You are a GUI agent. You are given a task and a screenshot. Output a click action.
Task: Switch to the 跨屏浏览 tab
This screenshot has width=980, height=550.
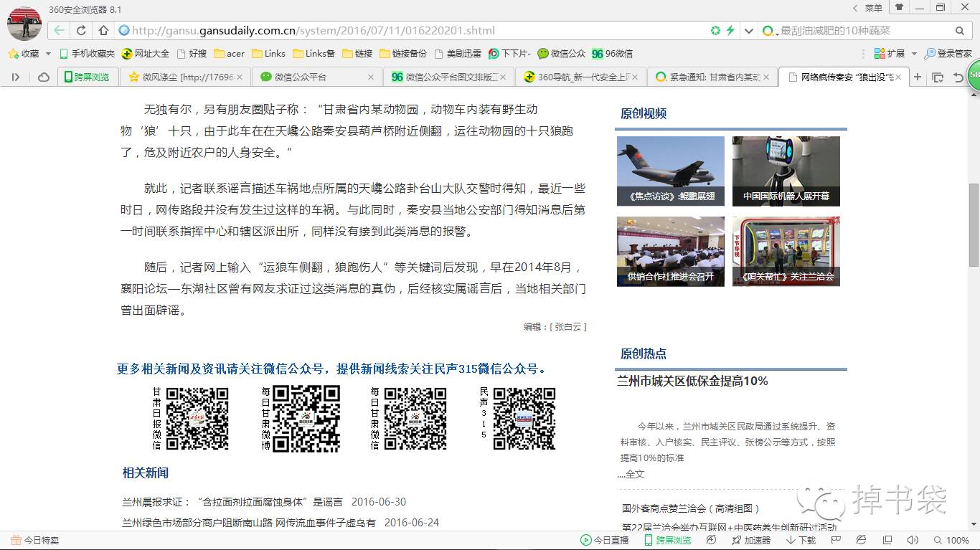click(x=87, y=77)
